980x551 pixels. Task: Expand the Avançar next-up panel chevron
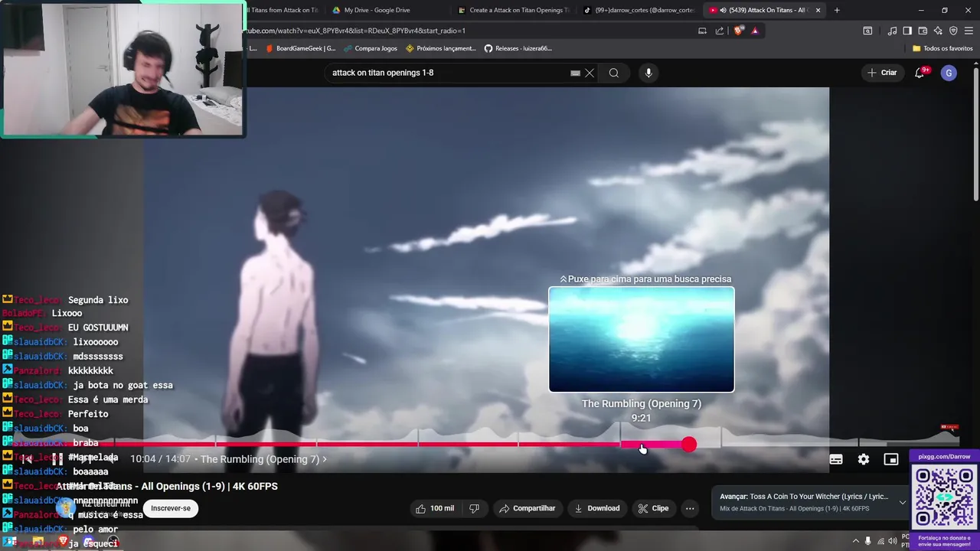pos(903,502)
